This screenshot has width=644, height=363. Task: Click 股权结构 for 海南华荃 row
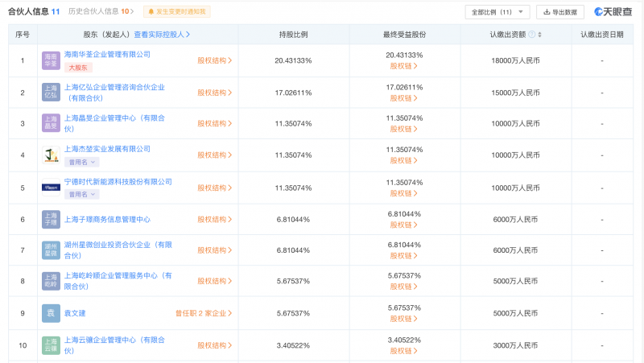point(214,60)
